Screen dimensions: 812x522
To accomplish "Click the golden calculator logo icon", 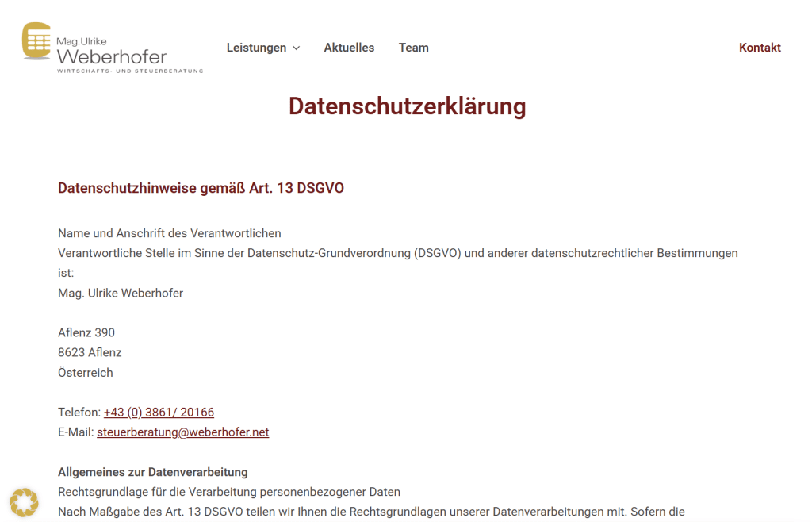I will [36, 40].
